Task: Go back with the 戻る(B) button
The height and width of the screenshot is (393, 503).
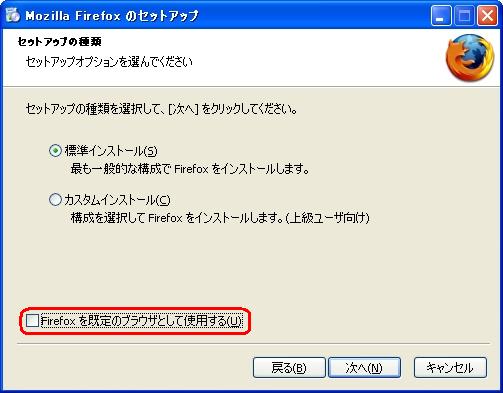Action: pos(289,368)
